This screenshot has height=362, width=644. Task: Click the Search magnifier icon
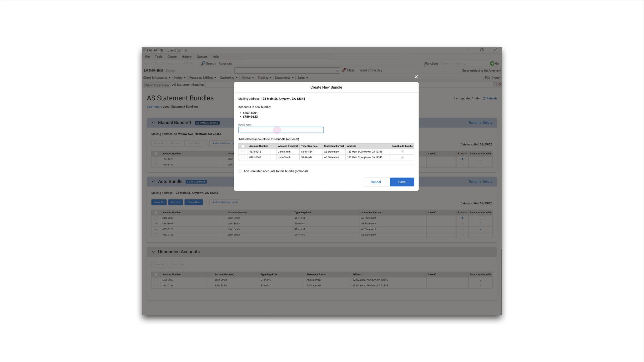click(203, 63)
